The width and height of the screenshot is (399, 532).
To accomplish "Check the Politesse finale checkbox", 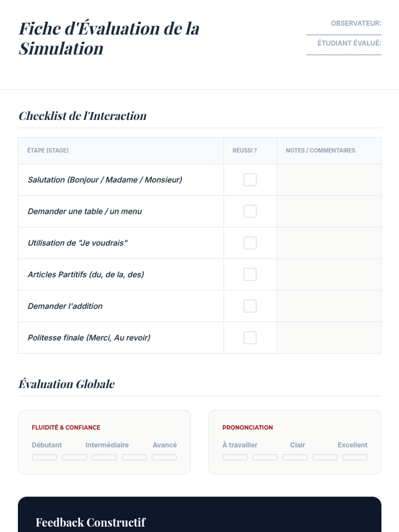I will (250, 337).
